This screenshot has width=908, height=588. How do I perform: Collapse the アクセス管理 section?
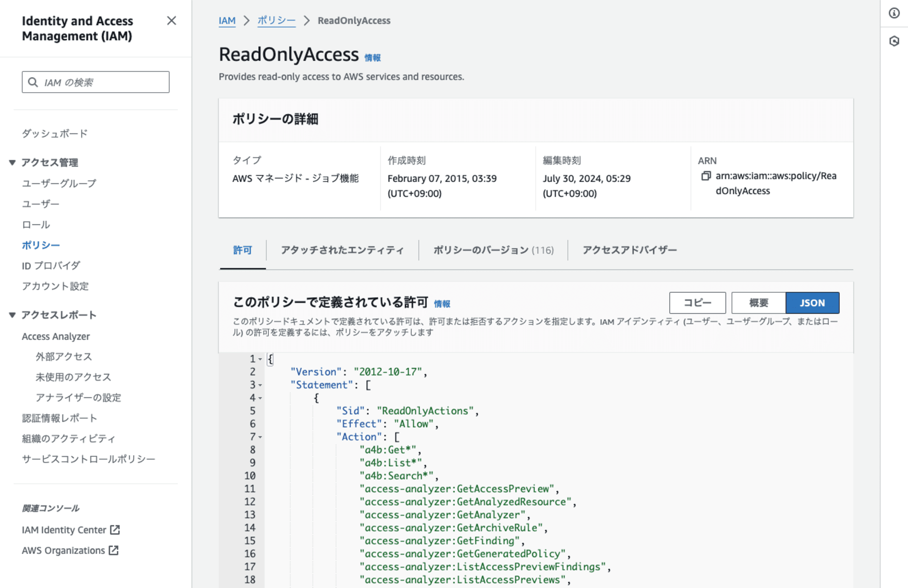pyautogui.click(x=12, y=163)
